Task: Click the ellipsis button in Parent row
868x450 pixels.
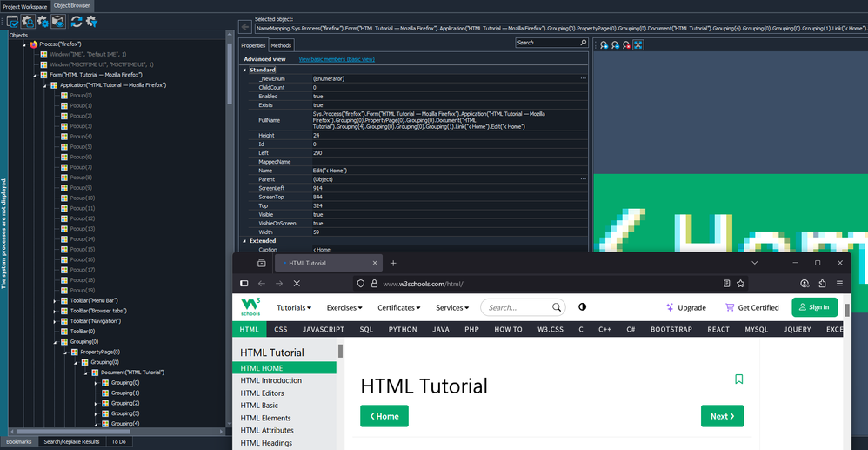Action: (583, 179)
